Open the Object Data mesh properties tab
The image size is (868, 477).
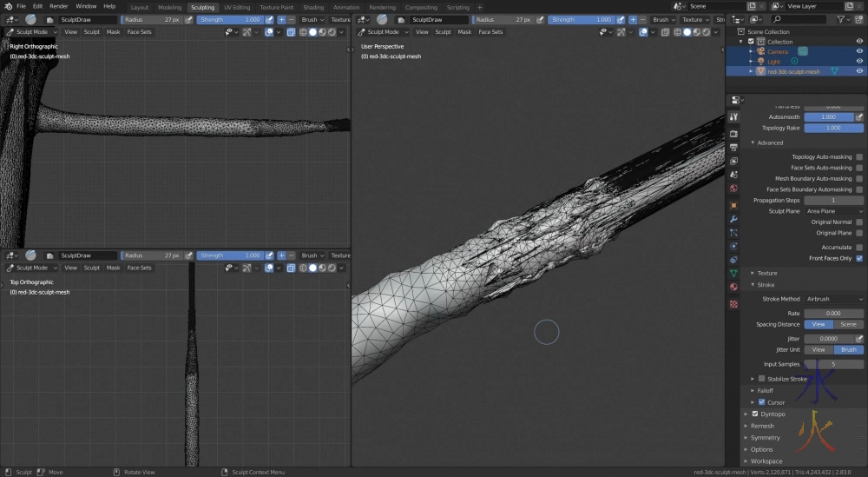pyautogui.click(x=733, y=273)
